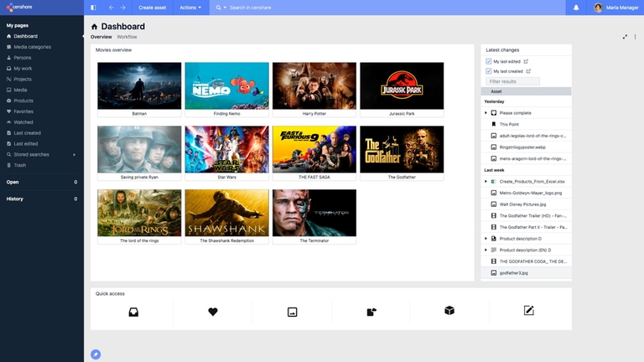The height and width of the screenshot is (362, 644).
Task: Switch to the Workflow tab
Action: pyautogui.click(x=127, y=37)
